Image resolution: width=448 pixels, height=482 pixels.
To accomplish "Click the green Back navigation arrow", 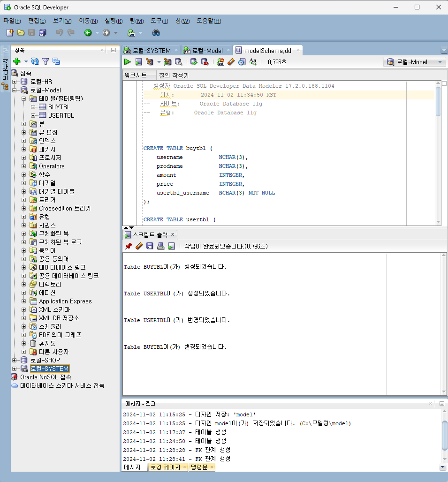I will (88, 32).
